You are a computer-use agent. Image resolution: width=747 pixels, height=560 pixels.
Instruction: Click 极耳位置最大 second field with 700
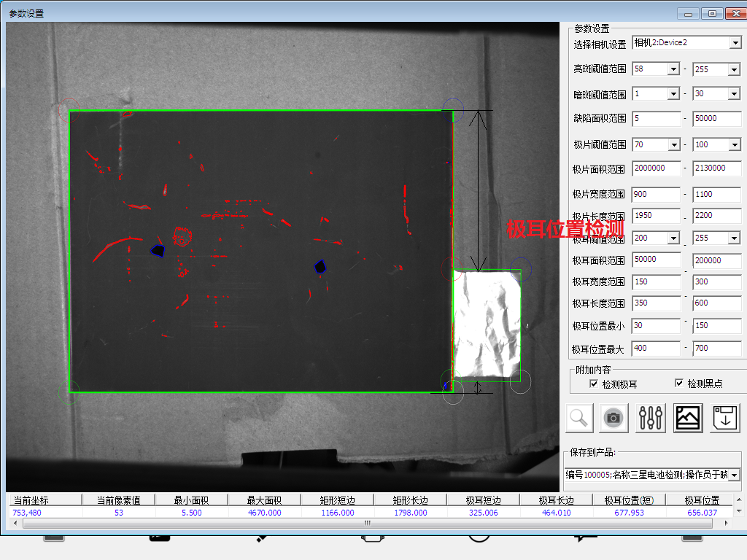[x=717, y=348]
